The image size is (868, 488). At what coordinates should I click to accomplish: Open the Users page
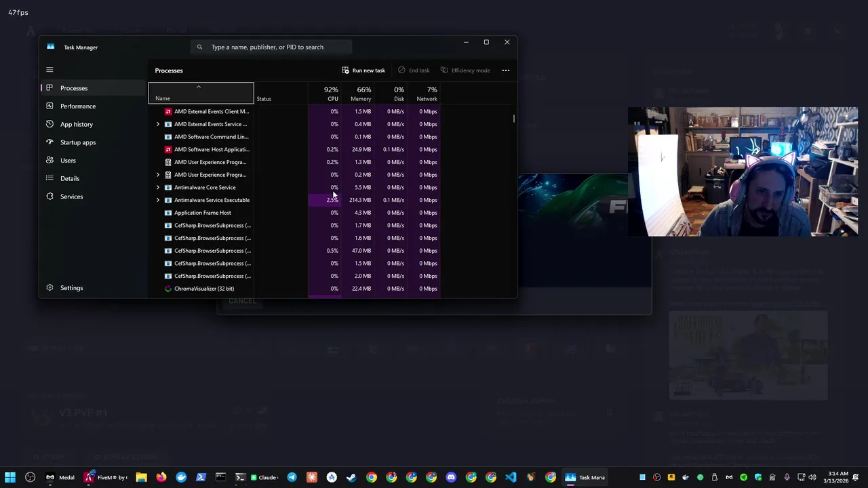tap(94, 161)
